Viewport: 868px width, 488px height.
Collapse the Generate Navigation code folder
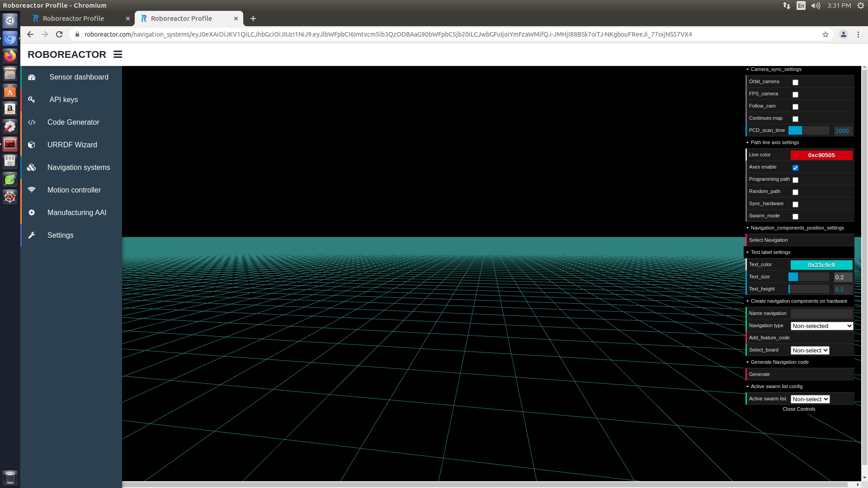(799, 362)
